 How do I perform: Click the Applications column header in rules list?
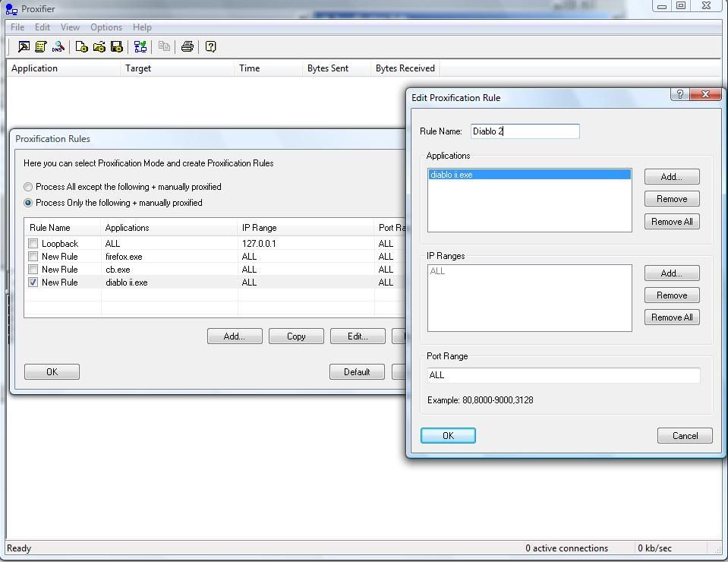tap(169, 228)
